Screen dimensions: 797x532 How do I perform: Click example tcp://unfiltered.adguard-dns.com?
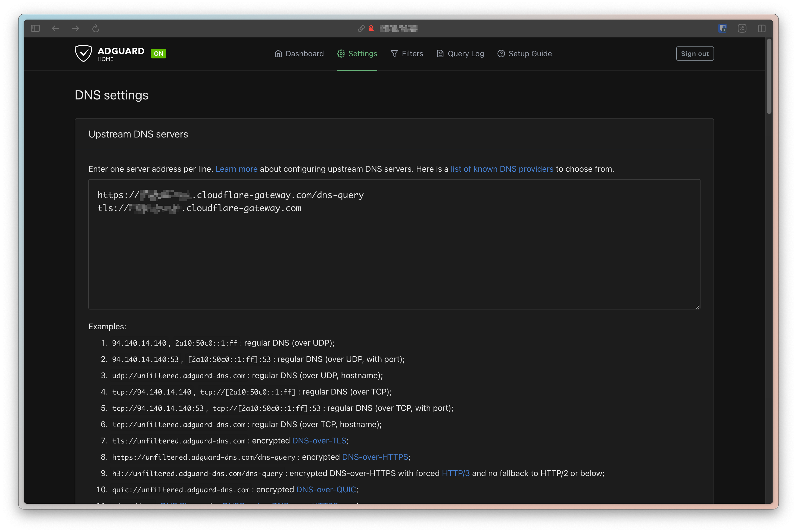pyautogui.click(x=179, y=424)
